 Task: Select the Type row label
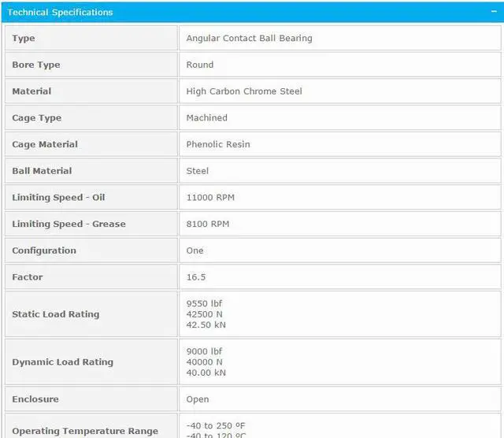pos(24,39)
